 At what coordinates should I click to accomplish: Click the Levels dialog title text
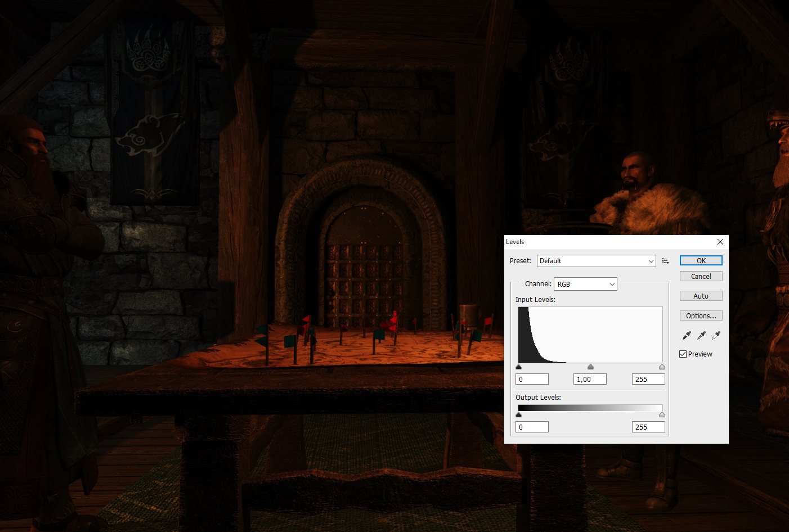pyautogui.click(x=515, y=242)
